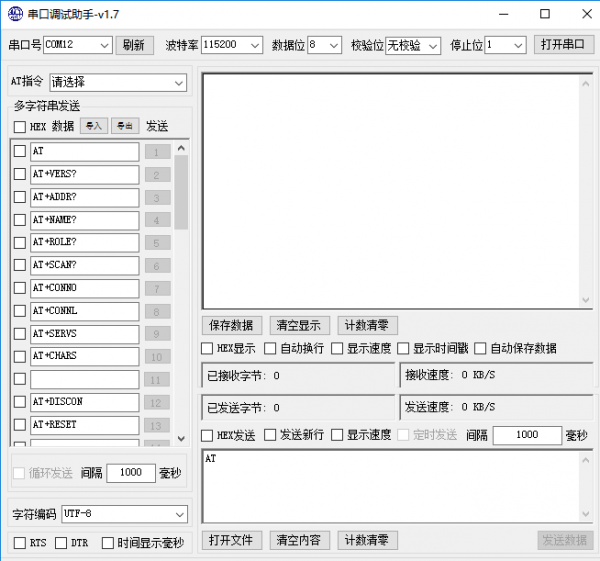Click the 打开文件 button

click(x=232, y=540)
